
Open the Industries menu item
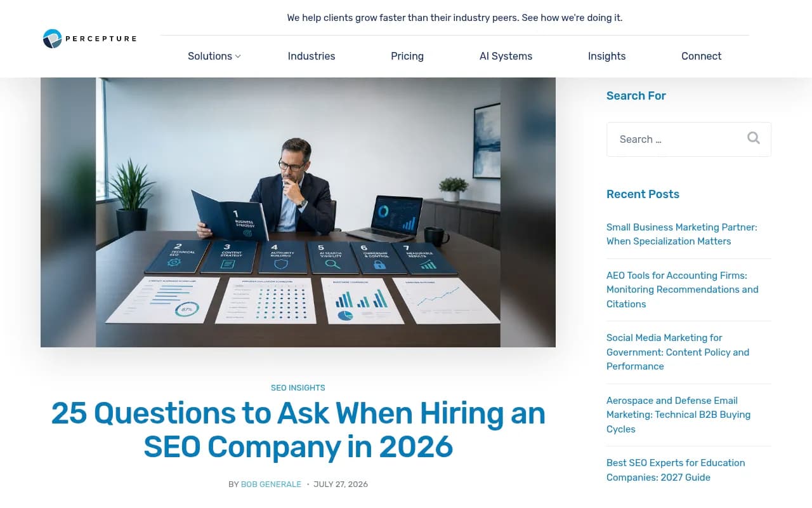point(311,56)
